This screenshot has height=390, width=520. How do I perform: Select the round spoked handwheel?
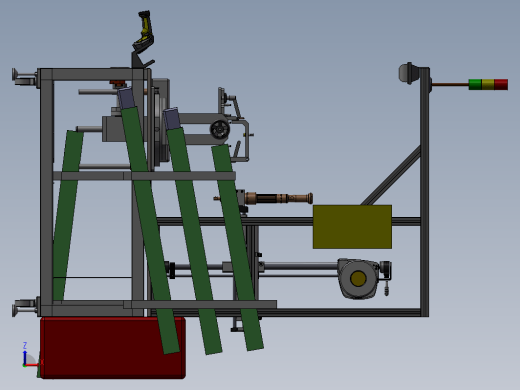point(220,129)
